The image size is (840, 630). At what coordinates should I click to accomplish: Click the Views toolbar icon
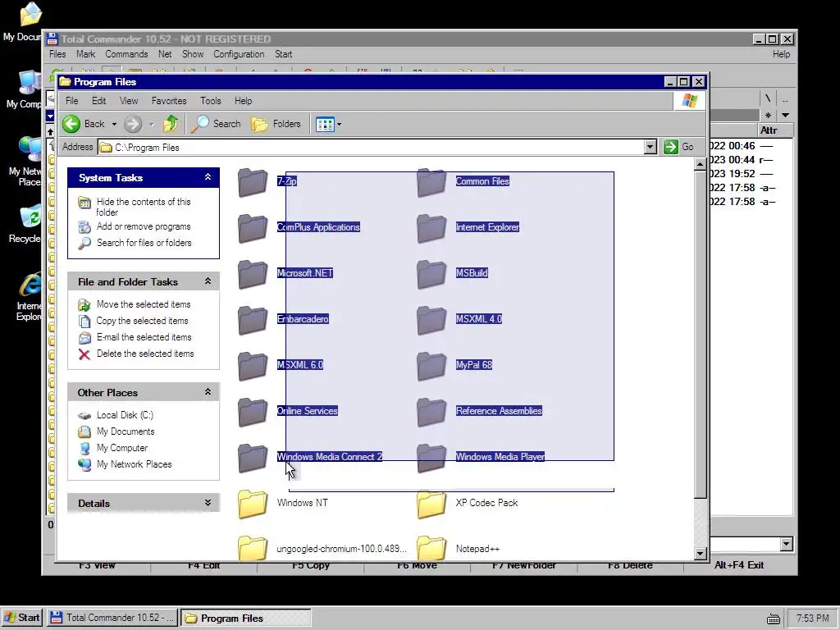(325, 125)
